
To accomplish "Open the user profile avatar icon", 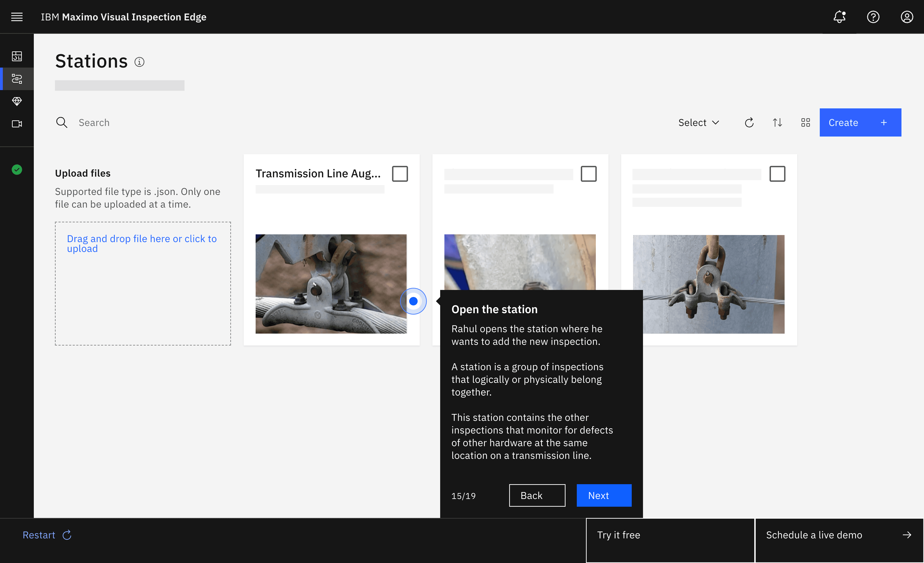I will coord(907,17).
